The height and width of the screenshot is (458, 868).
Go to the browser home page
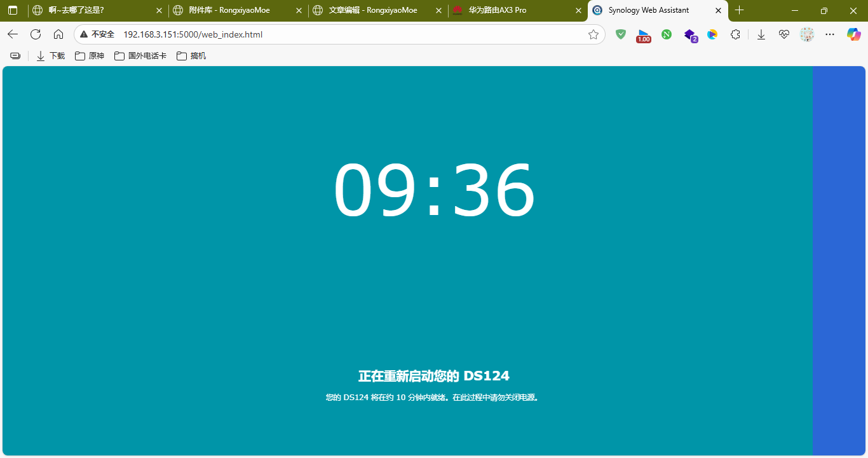click(58, 34)
